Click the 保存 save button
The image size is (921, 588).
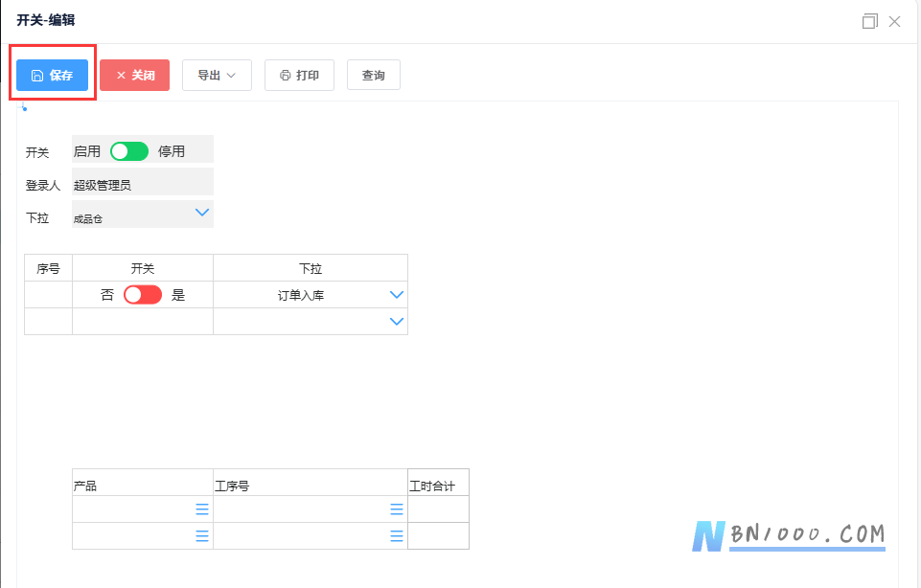point(53,75)
